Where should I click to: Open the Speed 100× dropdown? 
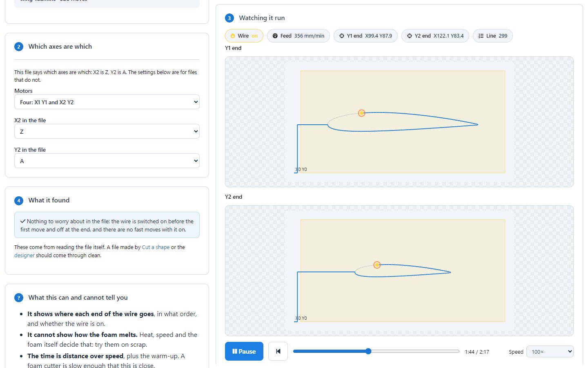(550, 352)
